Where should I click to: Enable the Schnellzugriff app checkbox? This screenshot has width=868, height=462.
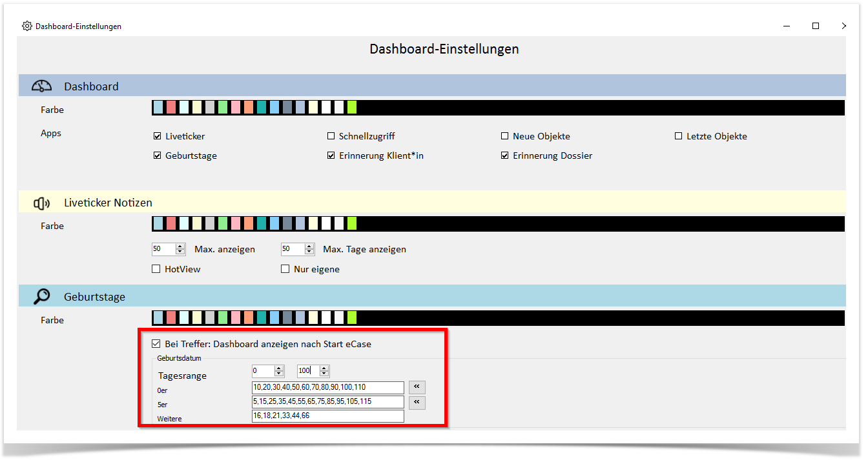331,136
